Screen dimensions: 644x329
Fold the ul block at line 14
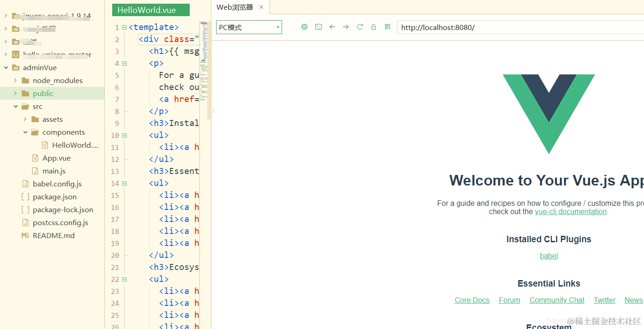[x=124, y=183]
